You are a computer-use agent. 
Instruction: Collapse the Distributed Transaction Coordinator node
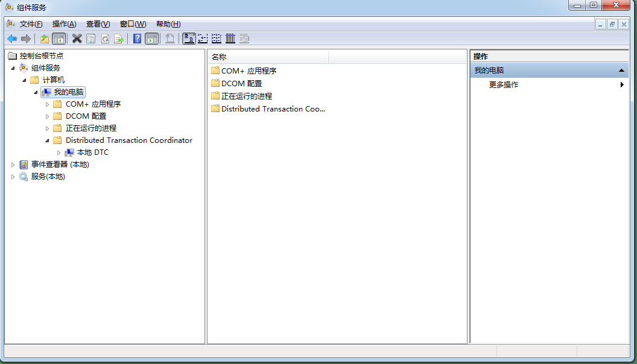pyautogui.click(x=47, y=140)
